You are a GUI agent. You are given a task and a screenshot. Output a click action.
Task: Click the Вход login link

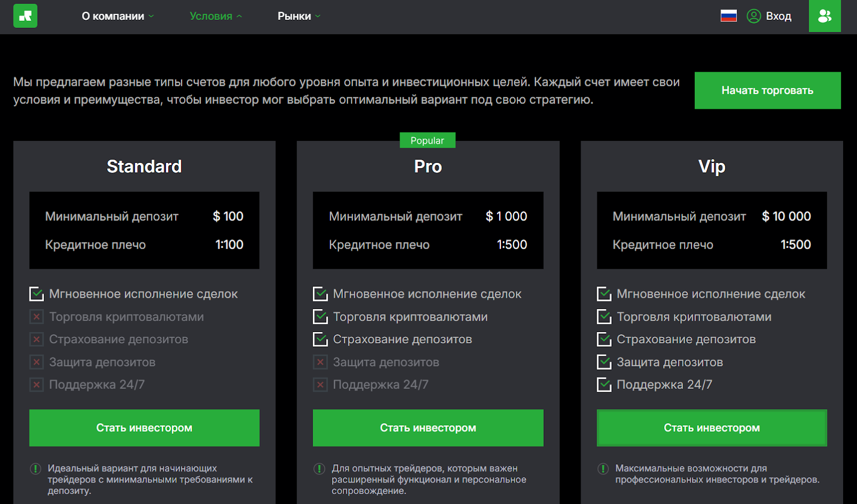pyautogui.click(x=778, y=16)
